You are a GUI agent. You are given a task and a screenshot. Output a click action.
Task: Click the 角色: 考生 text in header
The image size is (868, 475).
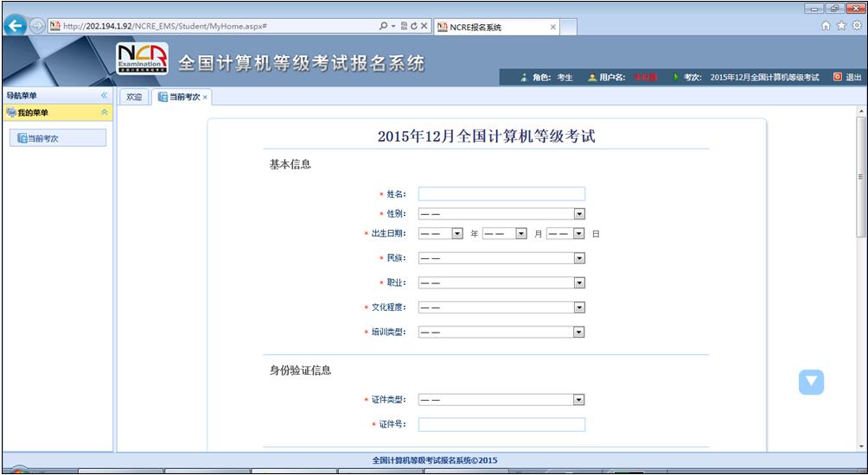click(x=552, y=78)
